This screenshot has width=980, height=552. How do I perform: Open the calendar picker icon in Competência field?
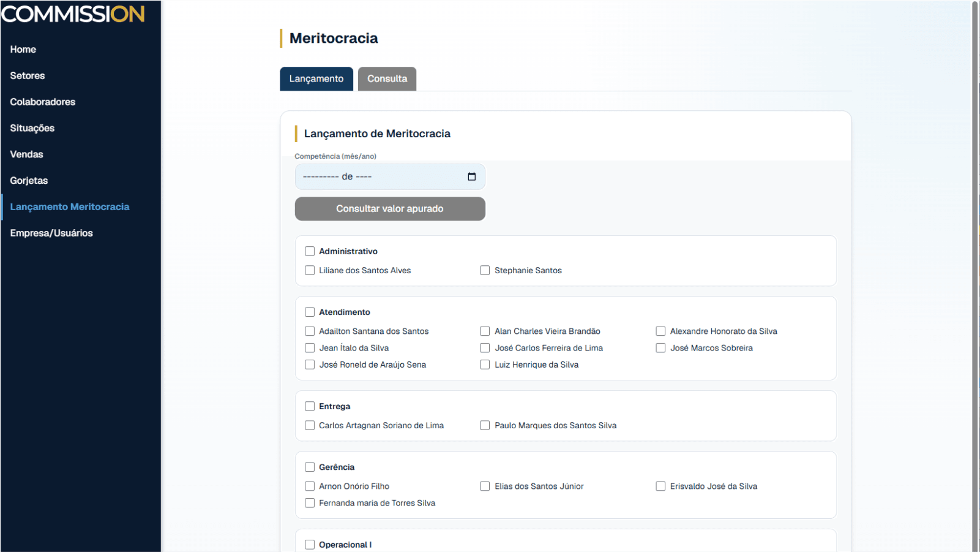pyautogui.click(x=471, y=176)
